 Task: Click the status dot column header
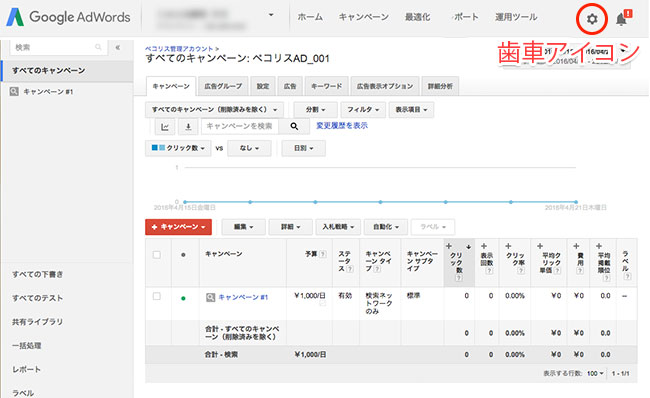(x=183, y=255)
